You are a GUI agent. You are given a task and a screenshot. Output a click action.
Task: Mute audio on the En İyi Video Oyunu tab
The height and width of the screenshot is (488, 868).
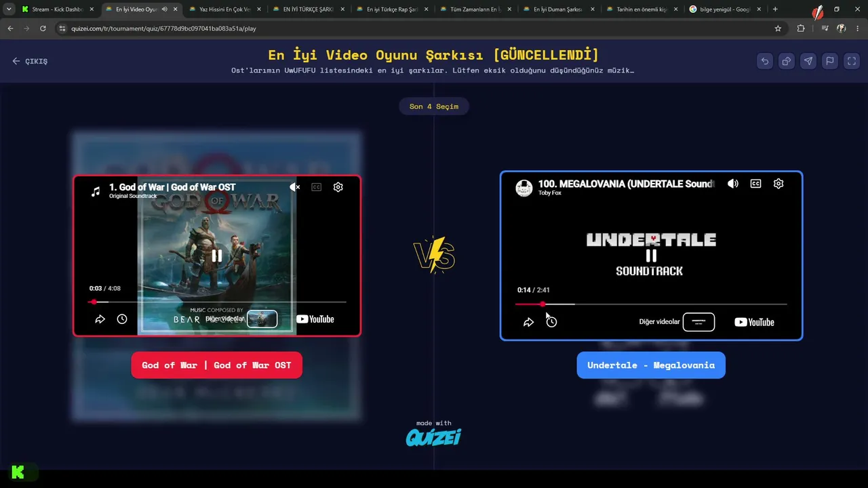pos(164,9)
